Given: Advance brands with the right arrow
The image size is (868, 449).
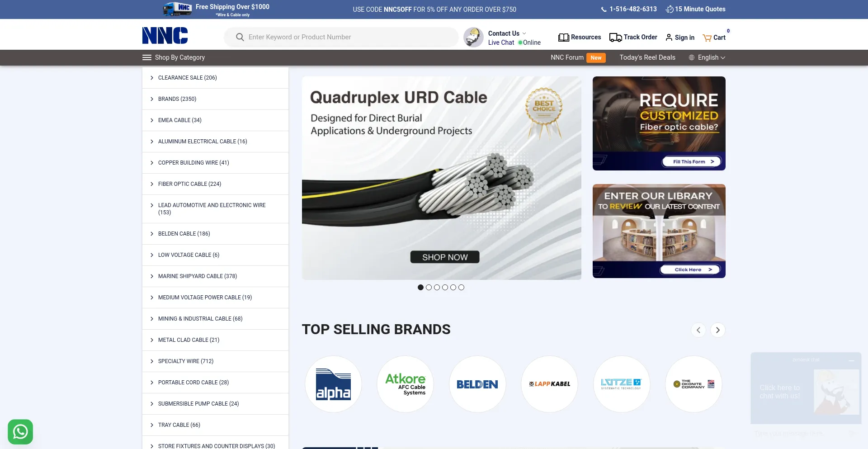Looking at the screenshot, I should coord(717,330).
